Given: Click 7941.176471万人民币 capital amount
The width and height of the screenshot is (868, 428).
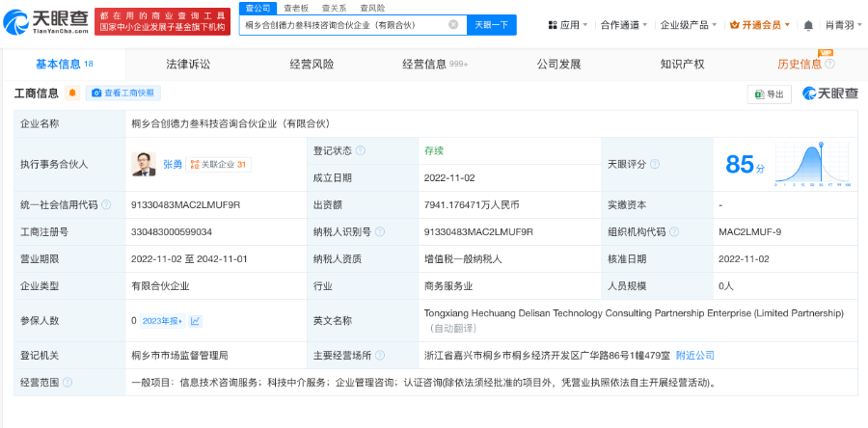Looking at the screenshot, I should (472, 204).
